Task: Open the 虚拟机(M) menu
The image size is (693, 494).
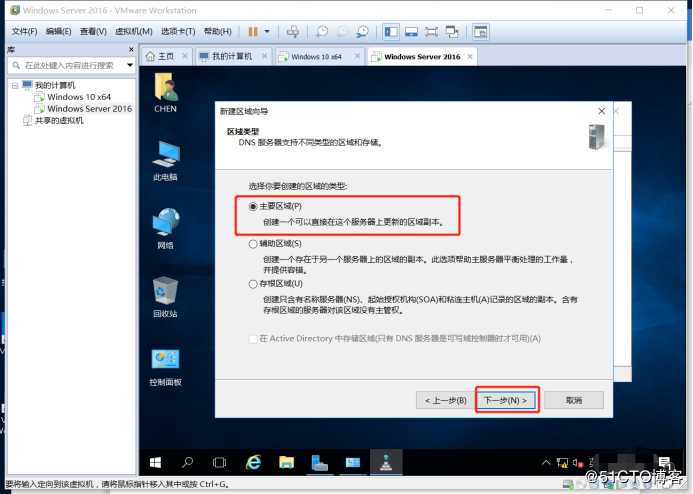Action: tap(133, 31)
